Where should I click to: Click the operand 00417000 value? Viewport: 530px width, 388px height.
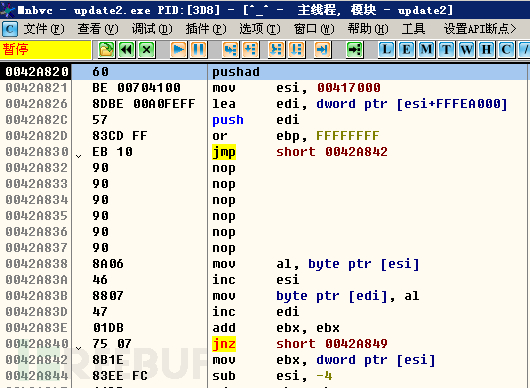click(349, 88)
